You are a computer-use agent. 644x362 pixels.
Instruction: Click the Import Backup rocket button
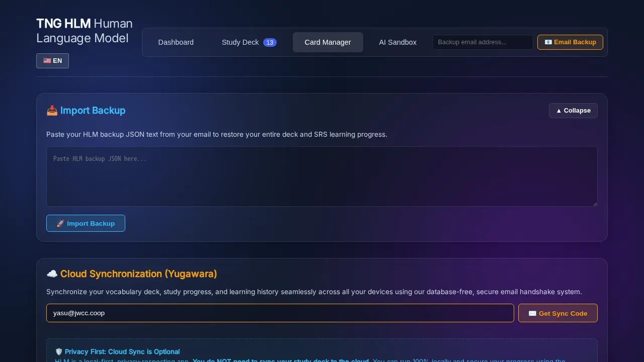tap(86, 223)
